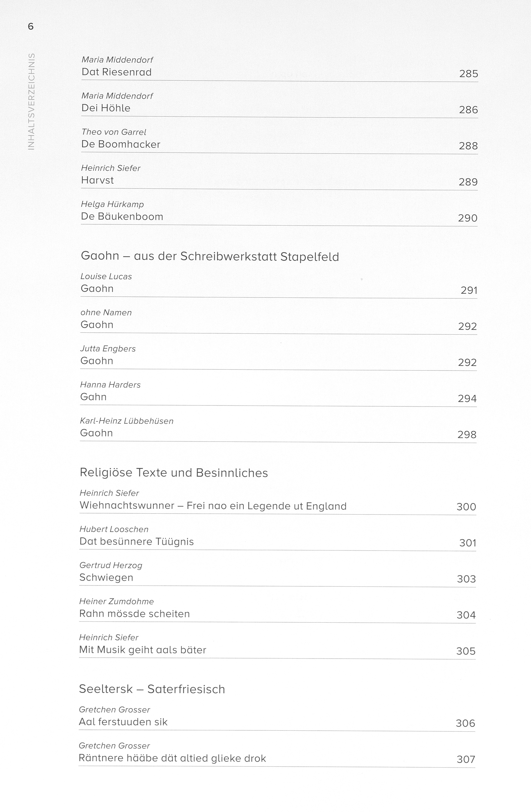Go to "Dat besünnere Tüügnis"
This screenshot has height=812, width=531.
pos(136,542)
